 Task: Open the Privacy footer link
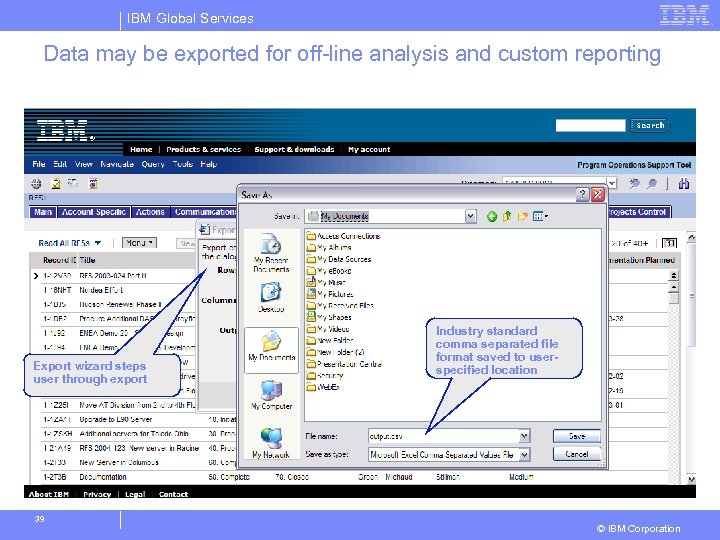pos(97,494)
